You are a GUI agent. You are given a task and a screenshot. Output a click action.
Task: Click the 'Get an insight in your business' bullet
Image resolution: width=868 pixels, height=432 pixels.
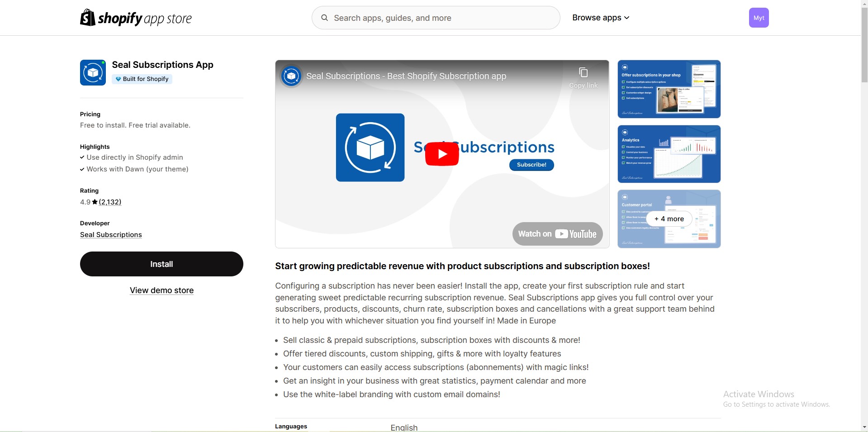tap(435, 381)
